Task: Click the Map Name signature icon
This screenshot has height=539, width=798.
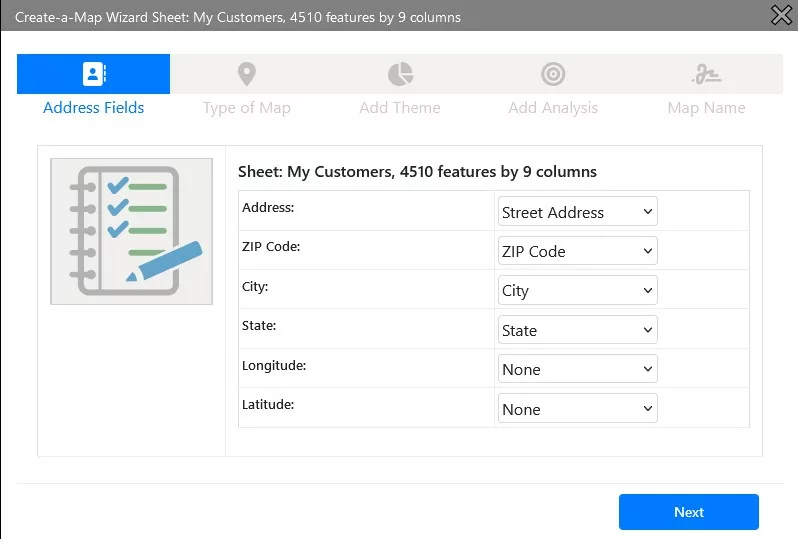Action: point(706,74)
